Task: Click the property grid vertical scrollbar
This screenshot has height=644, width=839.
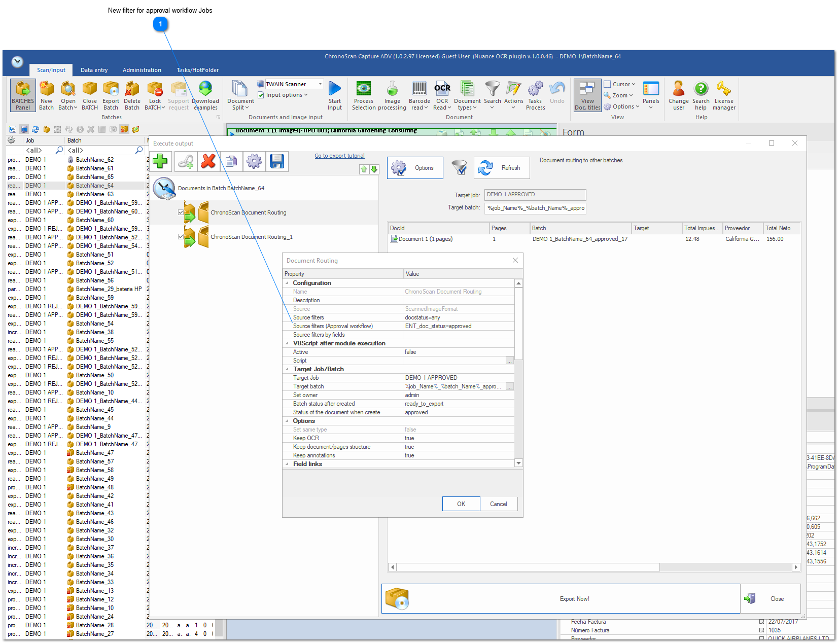Action: (x=518, y=324)
